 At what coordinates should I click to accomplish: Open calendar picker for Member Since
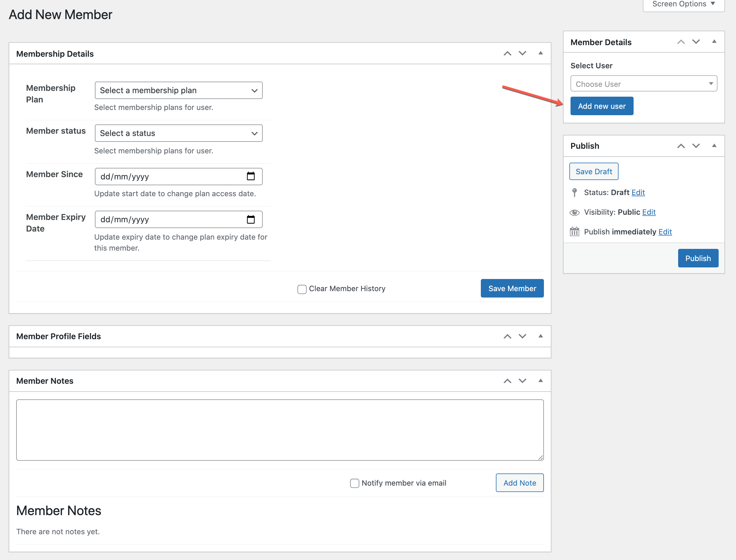pyautogui.click(x=251, y=176)
